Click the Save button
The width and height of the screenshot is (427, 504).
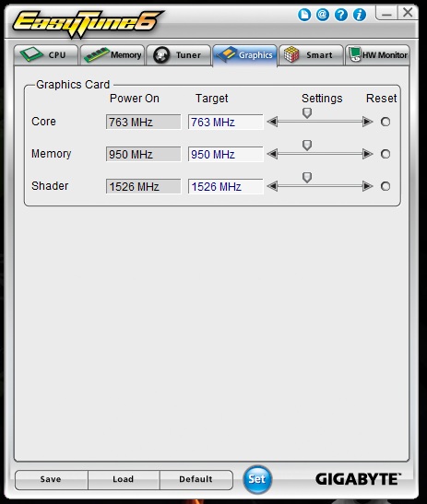pyautogui.click(x=51, y=479)
